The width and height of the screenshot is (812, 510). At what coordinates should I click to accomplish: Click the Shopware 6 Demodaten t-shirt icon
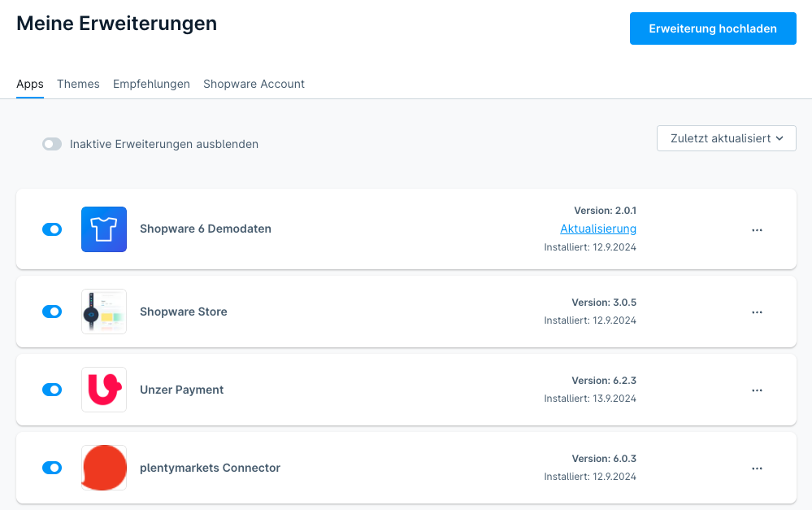(104, 229)
